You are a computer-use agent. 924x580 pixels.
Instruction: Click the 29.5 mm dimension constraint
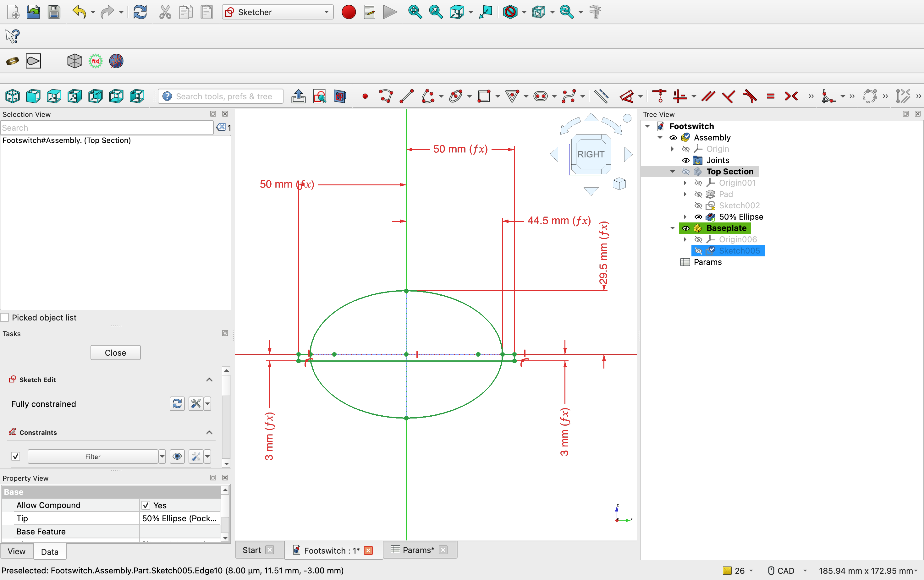(x=604, y=253)
